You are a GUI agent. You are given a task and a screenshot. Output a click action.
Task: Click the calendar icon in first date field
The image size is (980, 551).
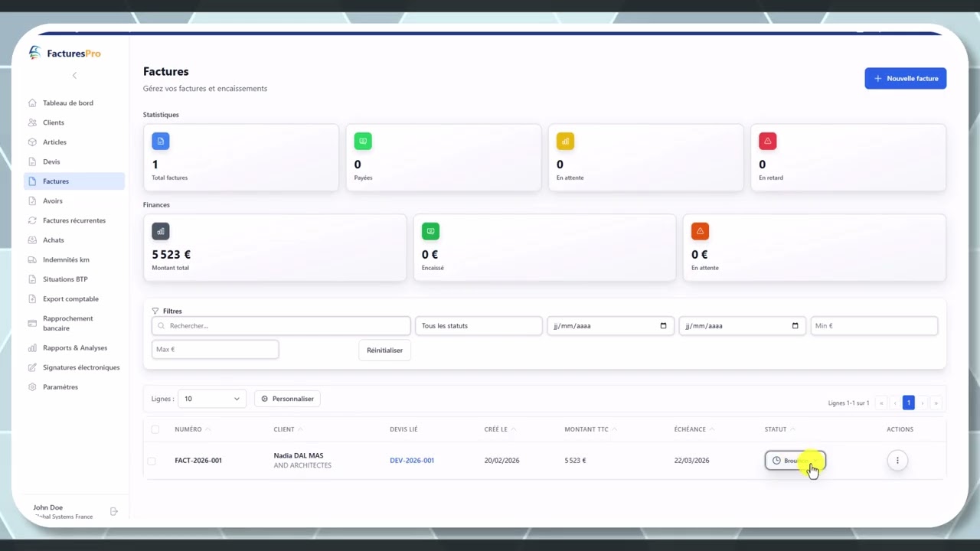point(663,326)
